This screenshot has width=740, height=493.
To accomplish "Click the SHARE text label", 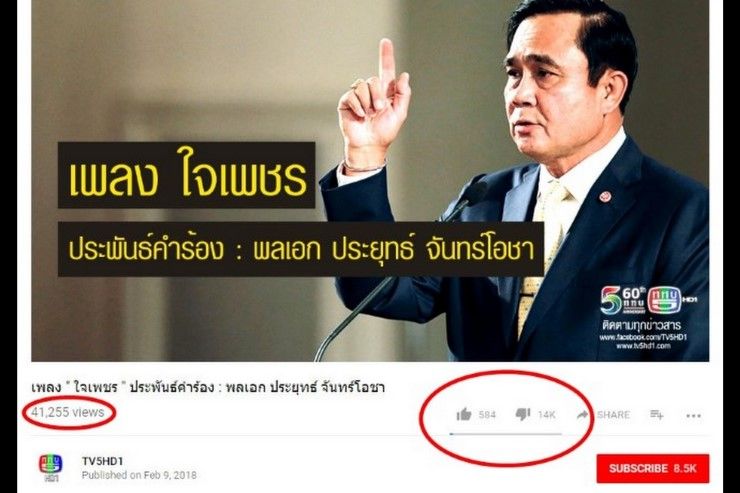I will (613, 415).
